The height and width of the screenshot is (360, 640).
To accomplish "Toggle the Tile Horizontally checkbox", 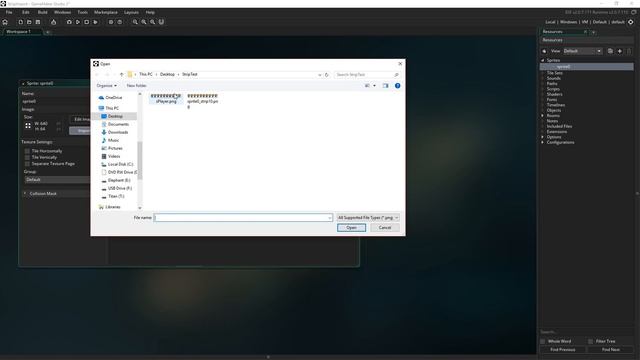I will [x=27, y=151].
